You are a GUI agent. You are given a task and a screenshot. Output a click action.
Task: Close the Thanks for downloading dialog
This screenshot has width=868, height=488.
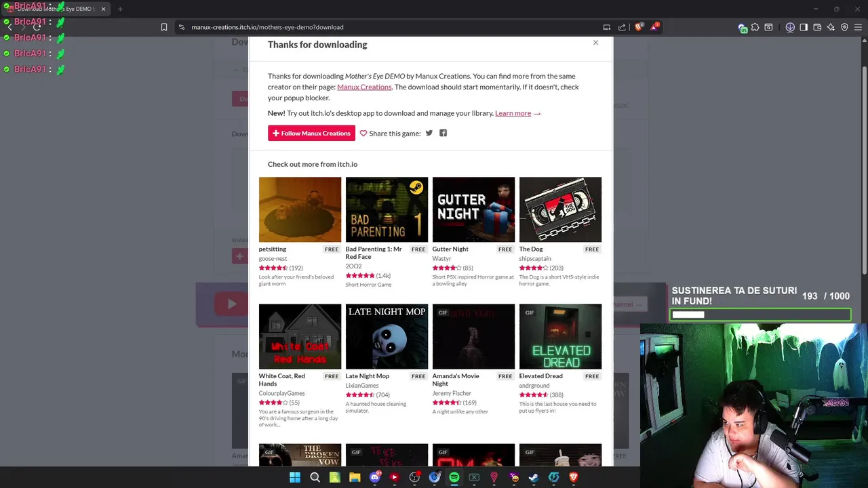click(595, 43)
